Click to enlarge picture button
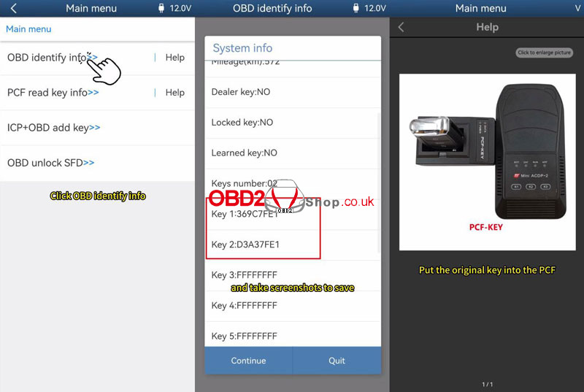This screenshot has width=584, height=392. point(544,53)
